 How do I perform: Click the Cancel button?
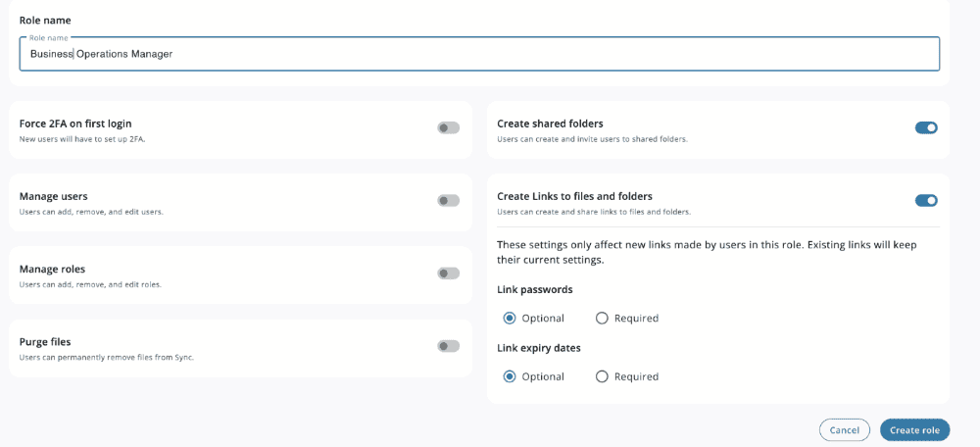(844, 429)
